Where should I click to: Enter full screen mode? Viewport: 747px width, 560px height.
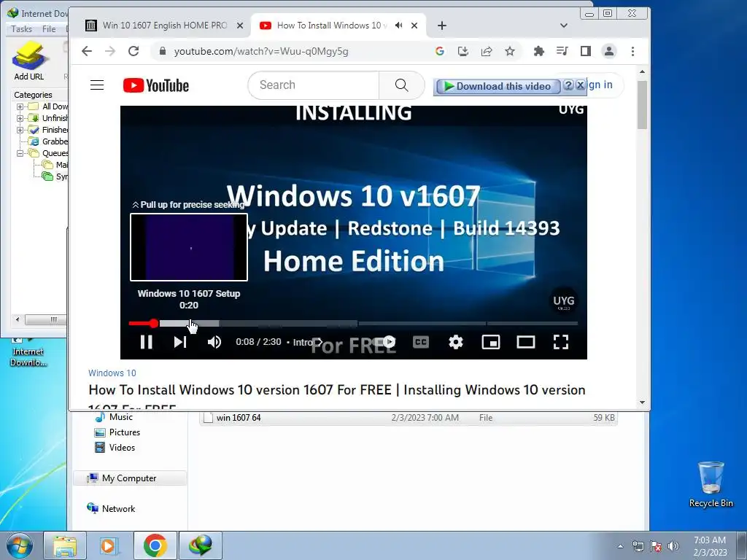(561, 342)
